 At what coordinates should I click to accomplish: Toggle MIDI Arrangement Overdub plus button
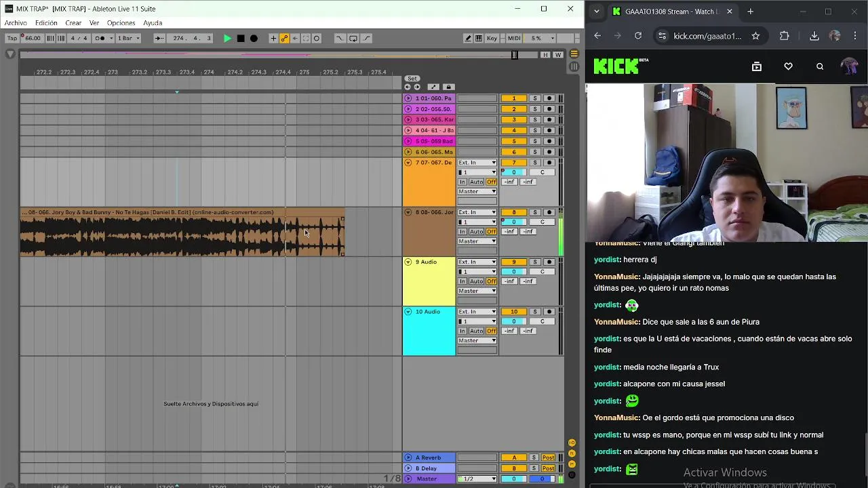coord(273,38)
